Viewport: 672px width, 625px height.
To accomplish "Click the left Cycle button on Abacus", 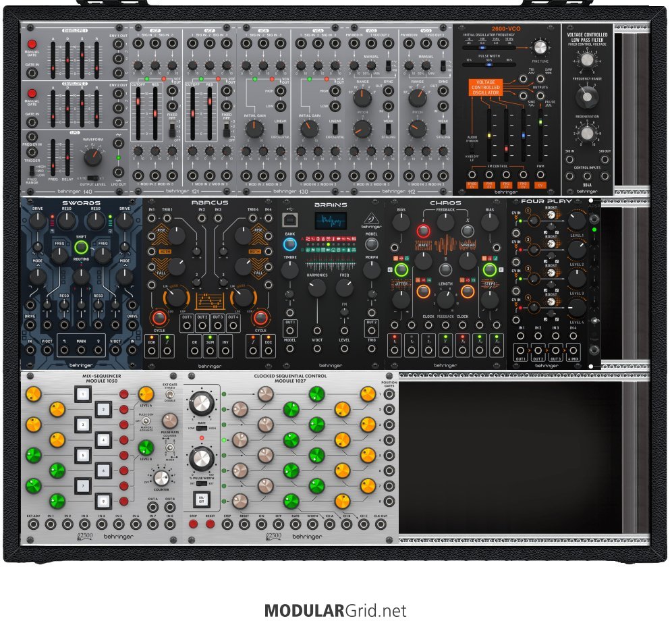I will click(x=159, y=318).
